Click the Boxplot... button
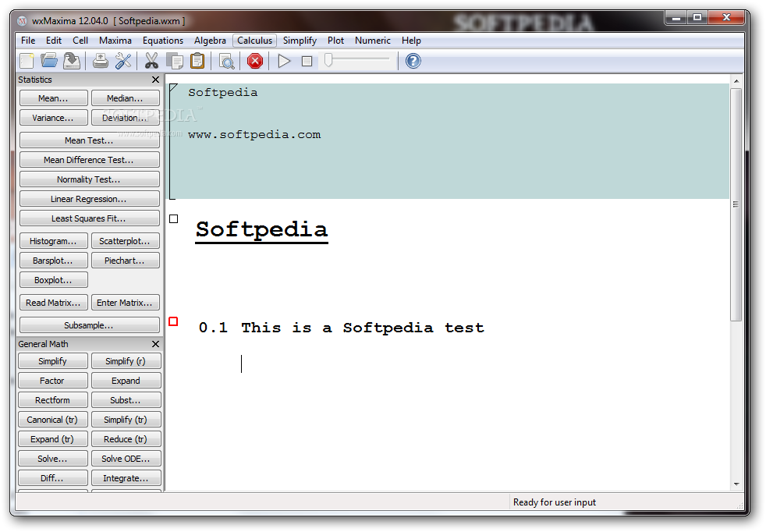Image resolution: width=766 pixels, height=532 pixels. click(54, 280)
